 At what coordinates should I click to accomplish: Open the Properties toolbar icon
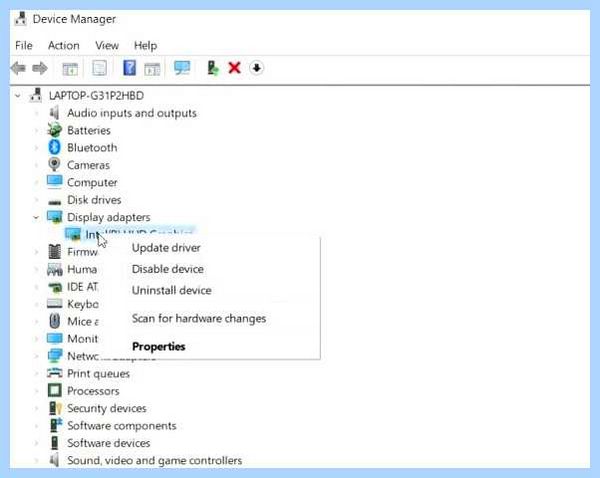[x=99, y=69]
